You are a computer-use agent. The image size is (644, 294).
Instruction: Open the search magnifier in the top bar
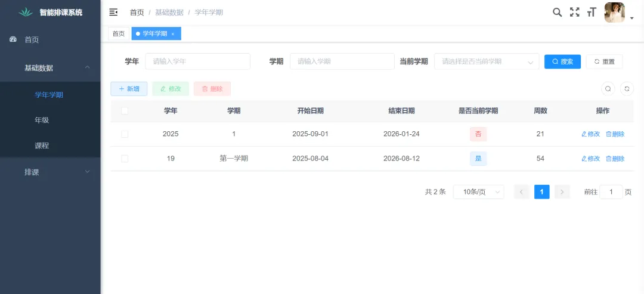coord(557,12)
